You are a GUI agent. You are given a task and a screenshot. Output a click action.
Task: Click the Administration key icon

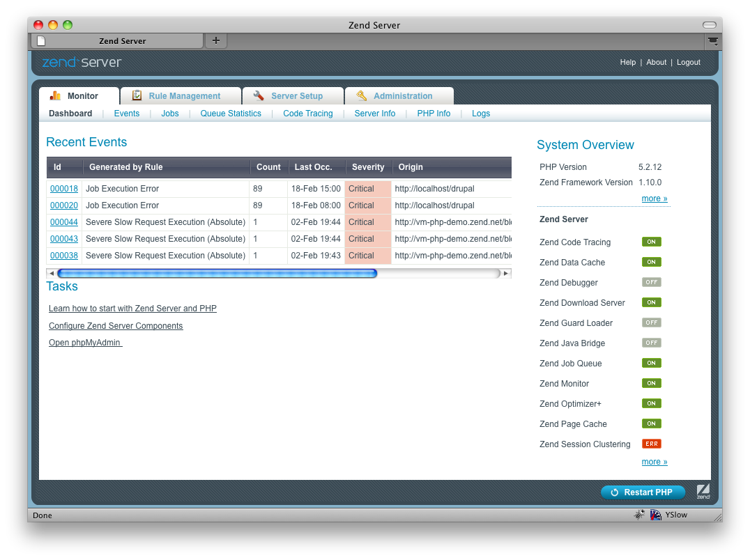tap(362, 95)
